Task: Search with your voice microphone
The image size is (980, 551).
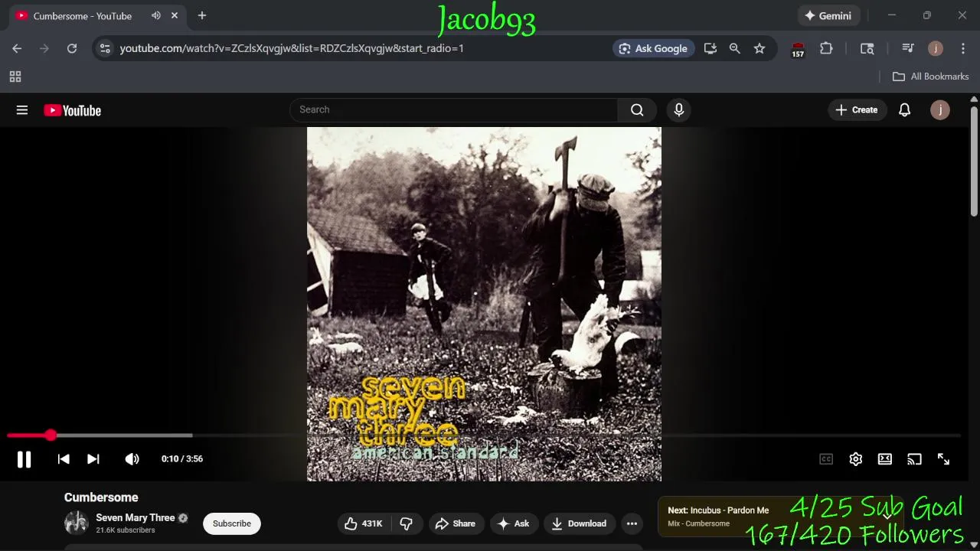Action: point(678,110)
